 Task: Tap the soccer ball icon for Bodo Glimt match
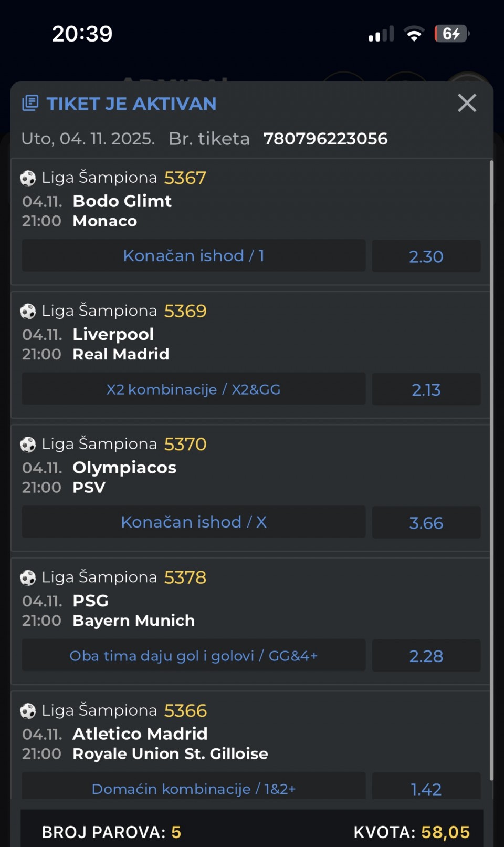(28, 178)
